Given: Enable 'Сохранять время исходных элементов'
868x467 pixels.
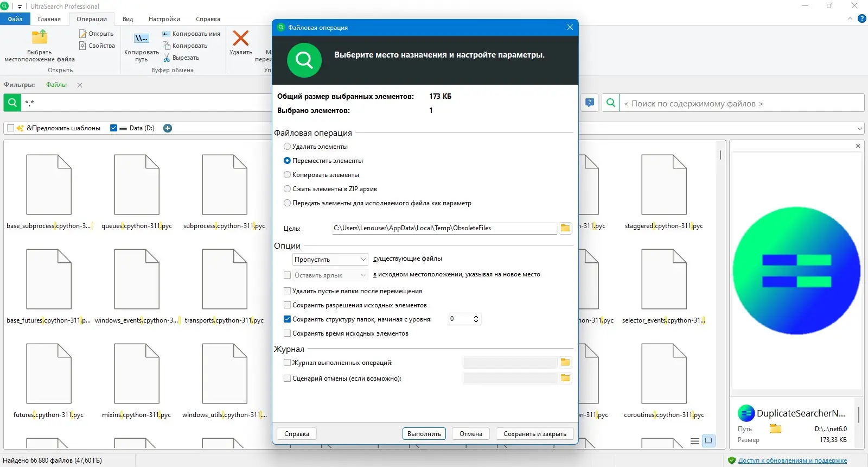Looking at the screenshot, I should pyautogui.click(x=288, y=333).
